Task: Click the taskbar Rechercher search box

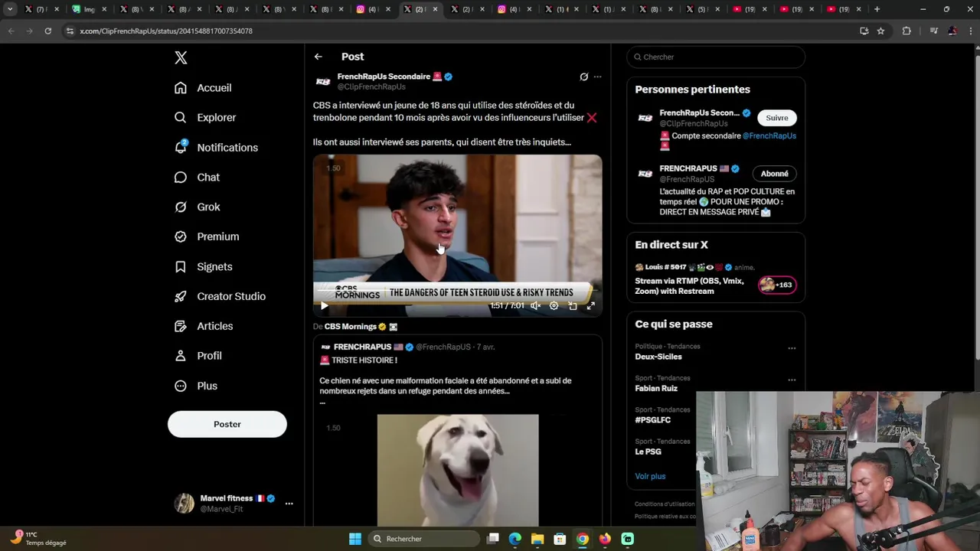Action: coord(423,539)
